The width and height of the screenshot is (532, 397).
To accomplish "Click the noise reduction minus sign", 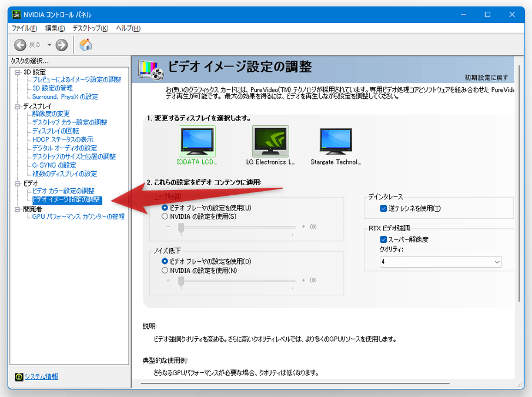I will 168,281.
